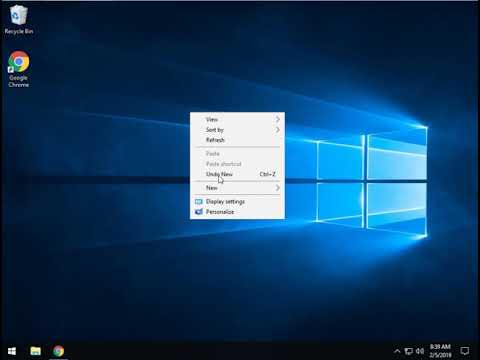Click the Display settings monitor icon
Viewport: 480px width, 360px height.
[x=199, y=202]
